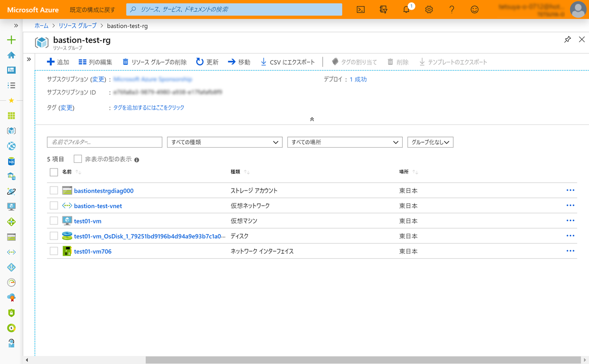Image resolution: width=589 pixels, height=364 pixels.
Task: Click the green create resource plus icon
Action: [11, 40]
